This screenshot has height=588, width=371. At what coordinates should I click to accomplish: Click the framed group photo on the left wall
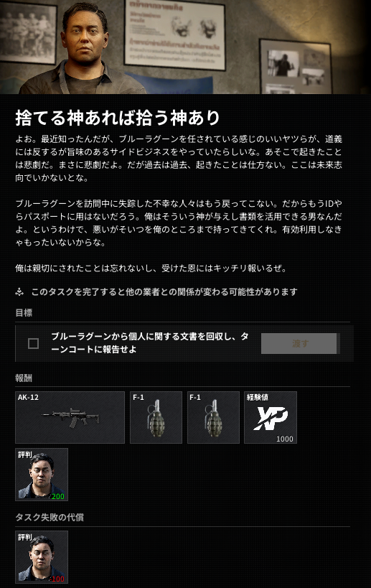pyautogui.click(x=28, y=32)
